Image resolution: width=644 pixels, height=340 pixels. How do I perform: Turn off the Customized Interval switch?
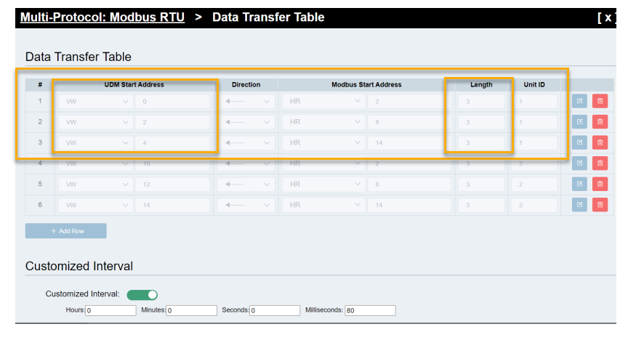coord(142,295)
